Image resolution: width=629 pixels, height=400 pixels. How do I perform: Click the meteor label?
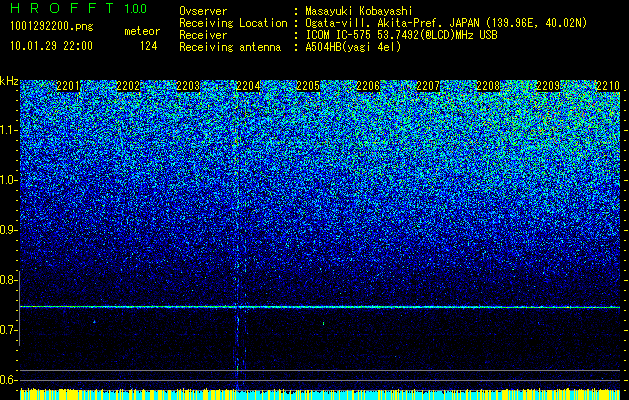point(142,31)
